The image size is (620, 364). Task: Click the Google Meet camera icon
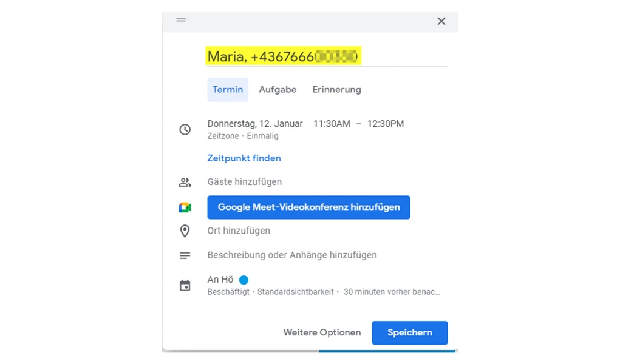coord(185,207)
